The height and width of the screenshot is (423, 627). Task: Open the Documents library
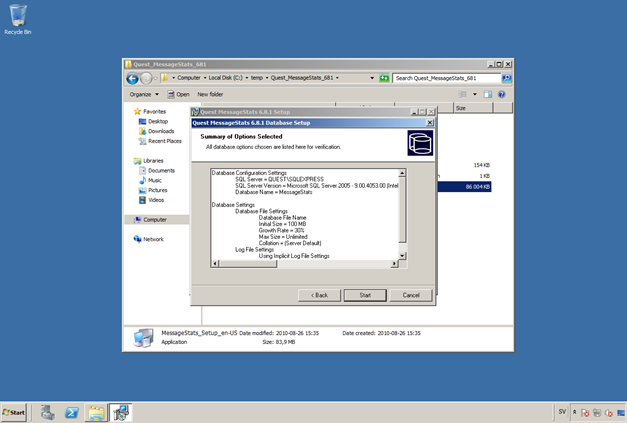pyautogui.click(x=157, y=170)
